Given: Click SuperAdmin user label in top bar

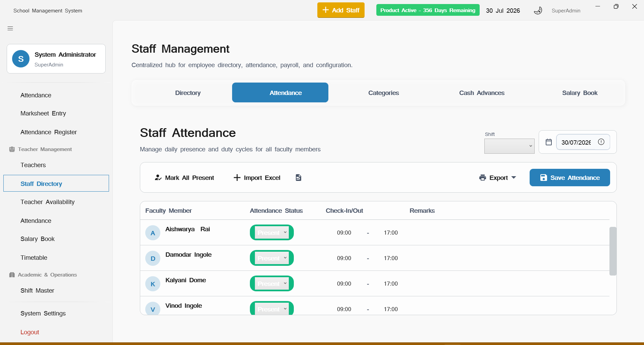Looking at the screenshot, I should [566, 11].
